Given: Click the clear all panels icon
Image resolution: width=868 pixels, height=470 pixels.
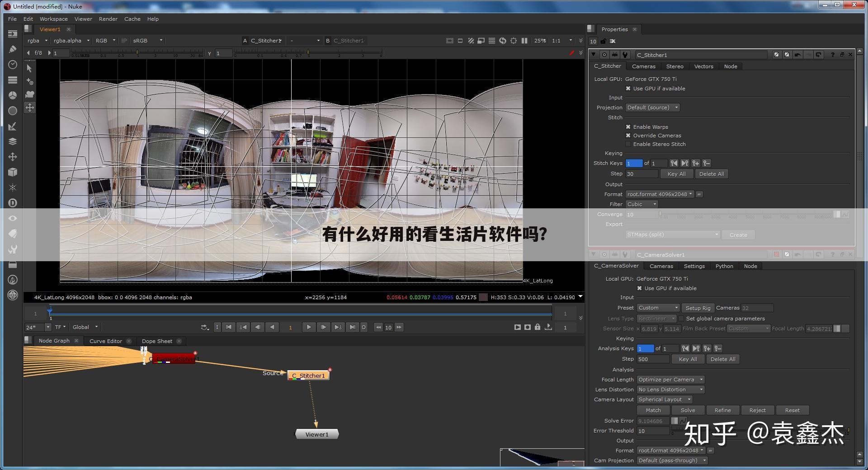Looking at the screenshot, I should (x=613, y=41).
